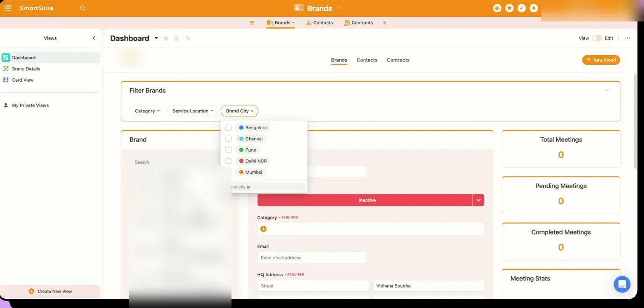644x308 pixels.
Task: Collapse the Brand City filter dropdown
Action: [239, 111]
